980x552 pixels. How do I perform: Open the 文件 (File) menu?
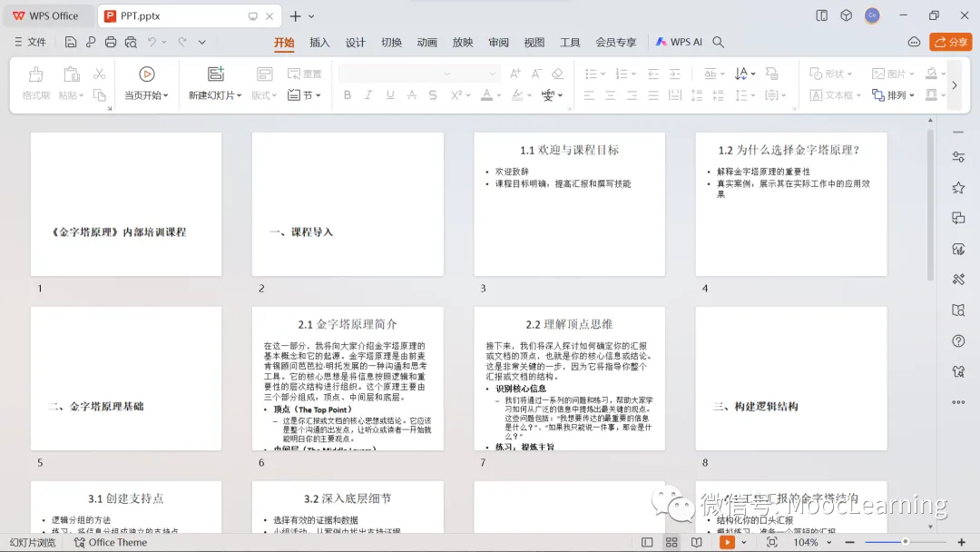[30, 42]
